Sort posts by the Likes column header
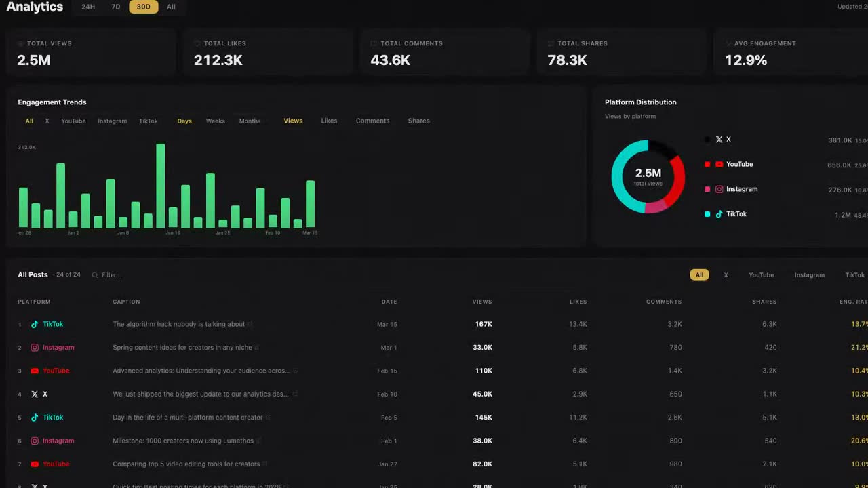The width and height of the screenshot is (868, 488). coord(578,302)
